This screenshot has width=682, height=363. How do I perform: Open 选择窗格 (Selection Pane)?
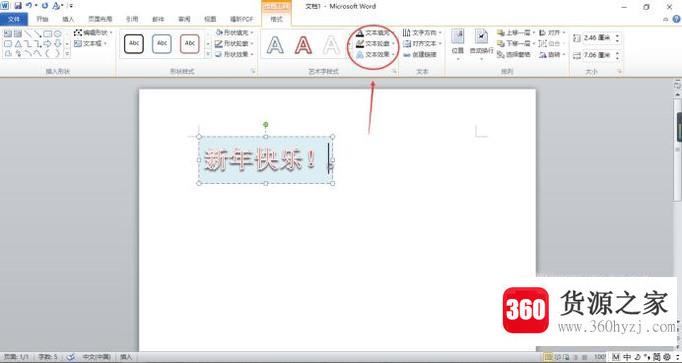pyautogui.click(x=514, y=55)
